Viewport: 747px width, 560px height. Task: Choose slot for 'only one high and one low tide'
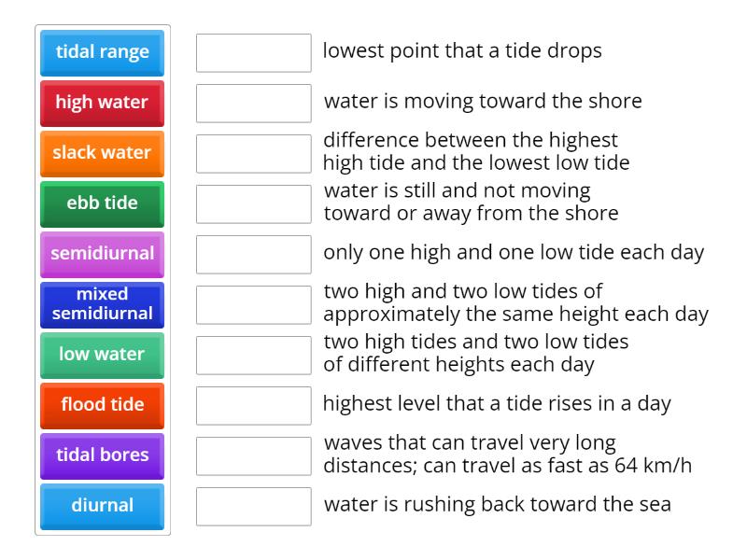[x=254, y=254]
